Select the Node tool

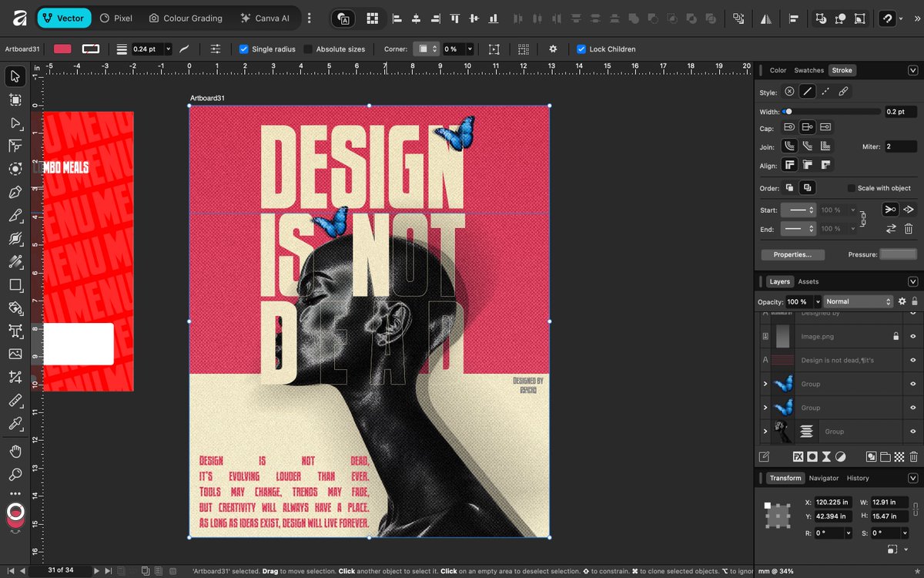coord(15,123)
